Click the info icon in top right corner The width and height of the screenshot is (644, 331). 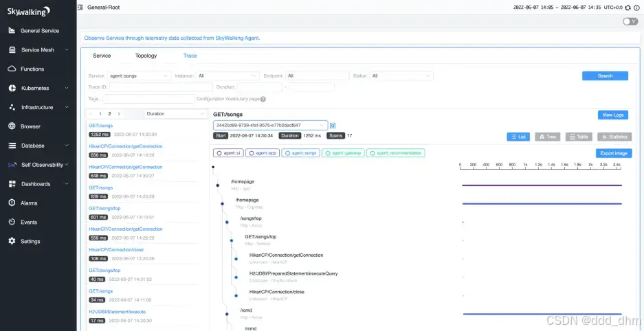636,8
